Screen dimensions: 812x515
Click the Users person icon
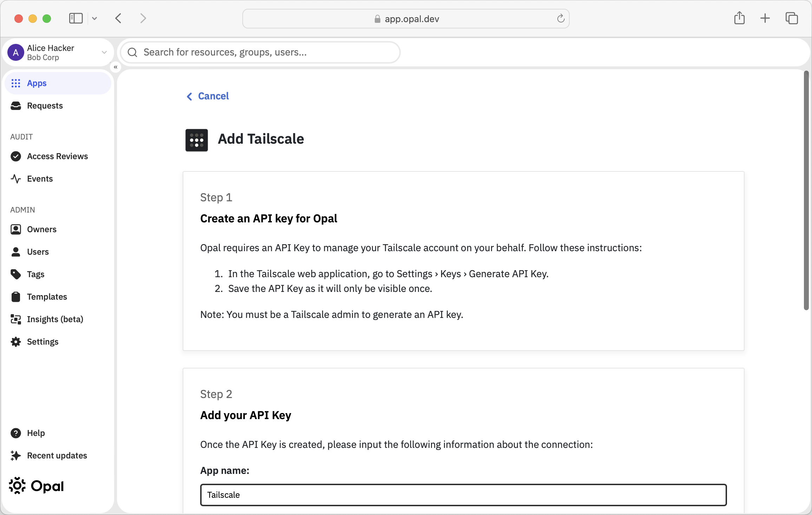coord(16,252)
